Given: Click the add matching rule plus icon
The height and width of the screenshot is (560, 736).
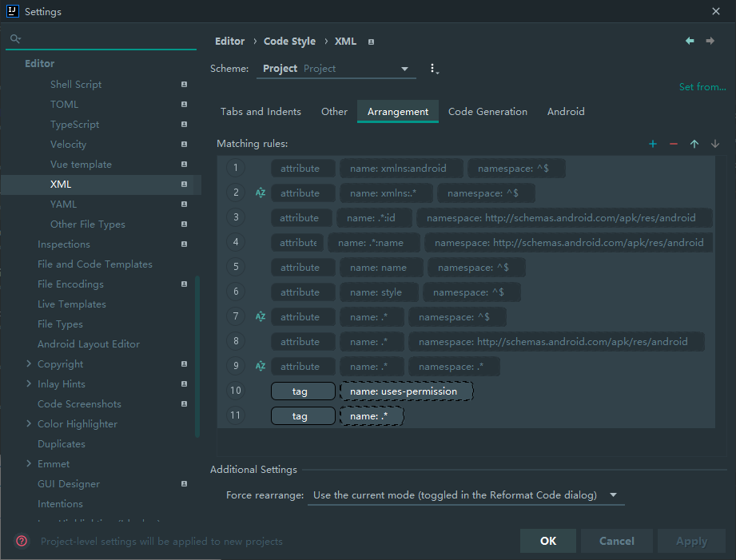Looking at the screenshot, I should coord(653,144).
